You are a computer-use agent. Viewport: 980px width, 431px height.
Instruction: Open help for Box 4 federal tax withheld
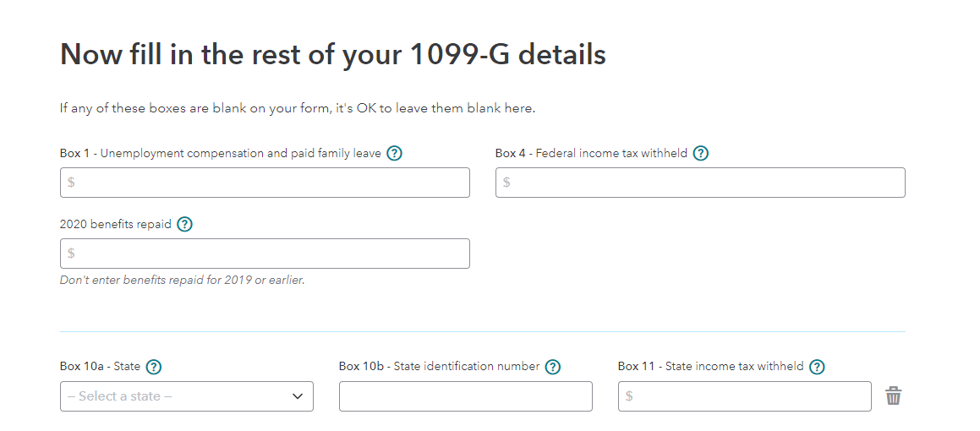tap(701, 153)
